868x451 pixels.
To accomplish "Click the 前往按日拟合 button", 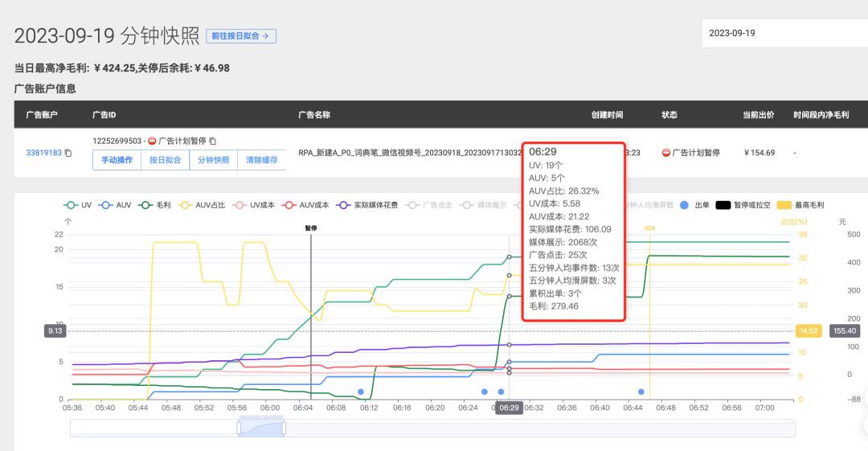I will 241,36.
